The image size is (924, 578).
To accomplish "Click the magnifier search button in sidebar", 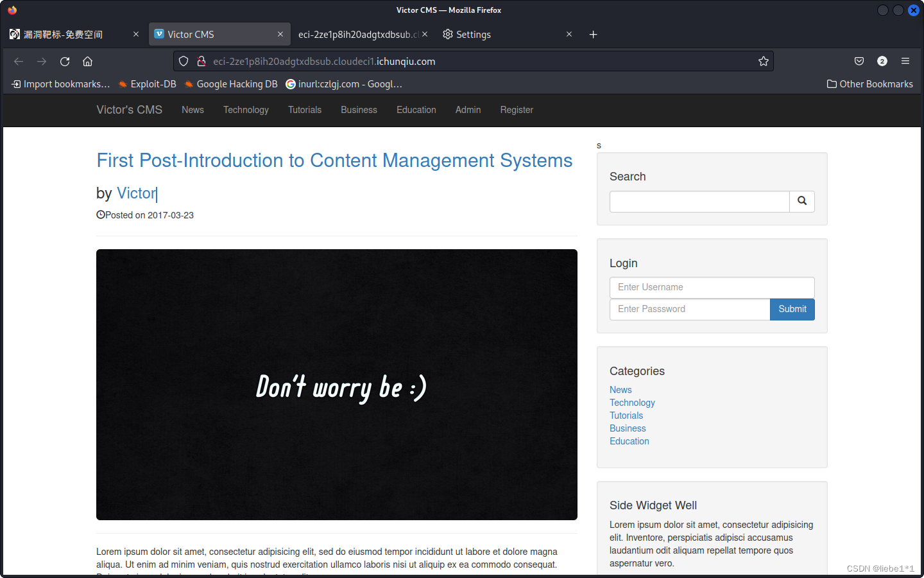I will 802,202.
